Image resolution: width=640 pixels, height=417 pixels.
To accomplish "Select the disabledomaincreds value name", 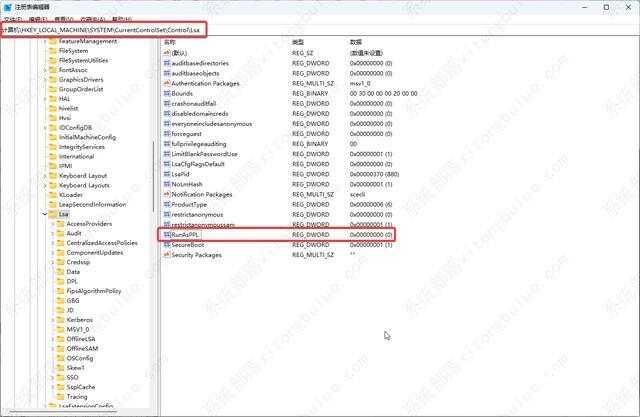I will [x=200, y=114].
